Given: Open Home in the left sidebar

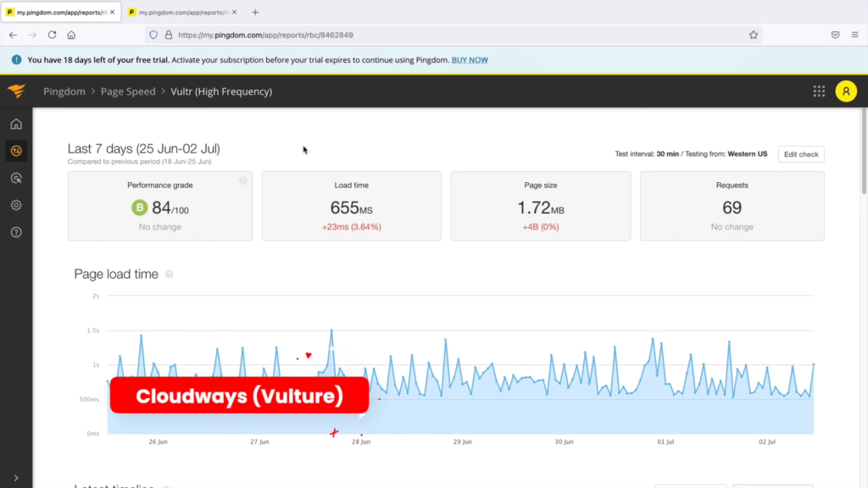Looking at the screenshot, I should (16, 124).
